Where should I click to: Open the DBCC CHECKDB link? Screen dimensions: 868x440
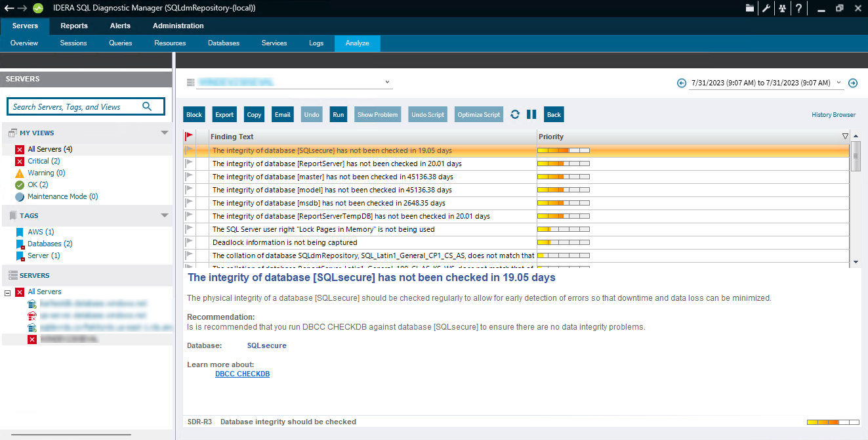coord(242,374)
